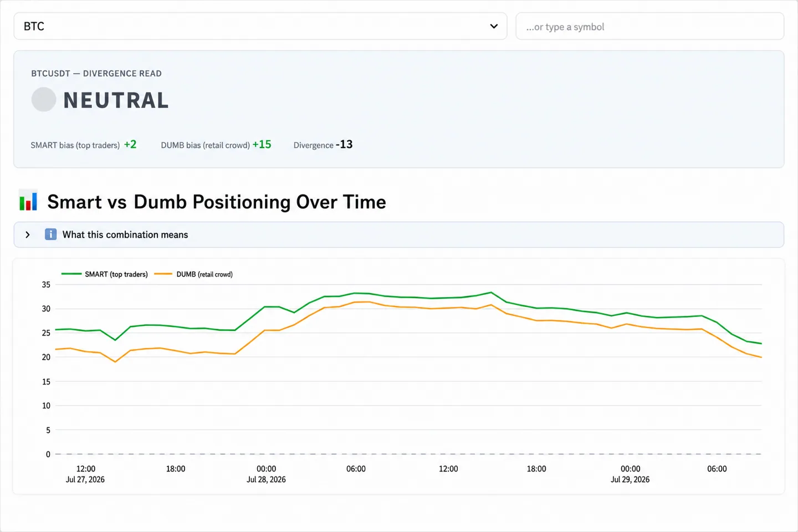The image size is (798, 532).
Task: Click the bar chart emoji icon
Action: pyautogui.click(x=28, y=201)
